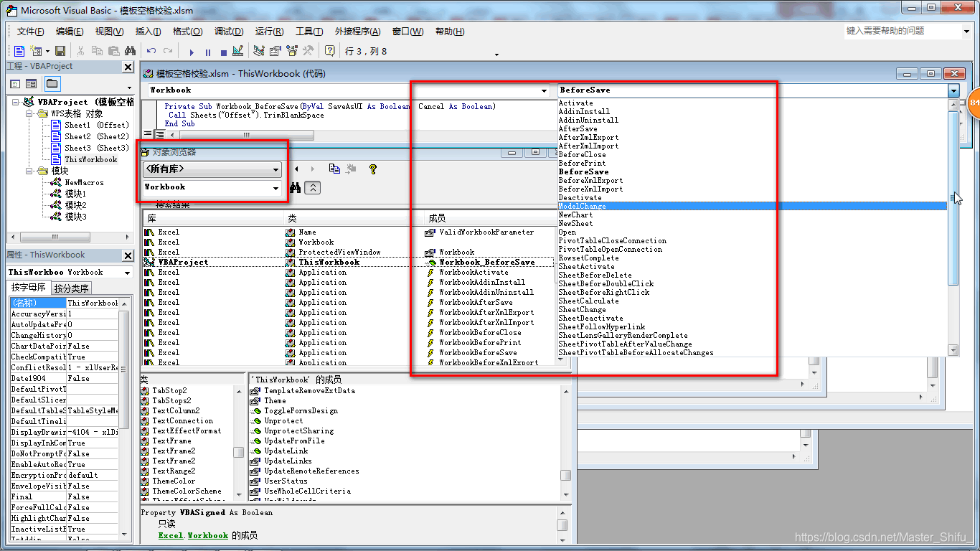Choose ModelChange from the procedure list

(x=753, y=206)
